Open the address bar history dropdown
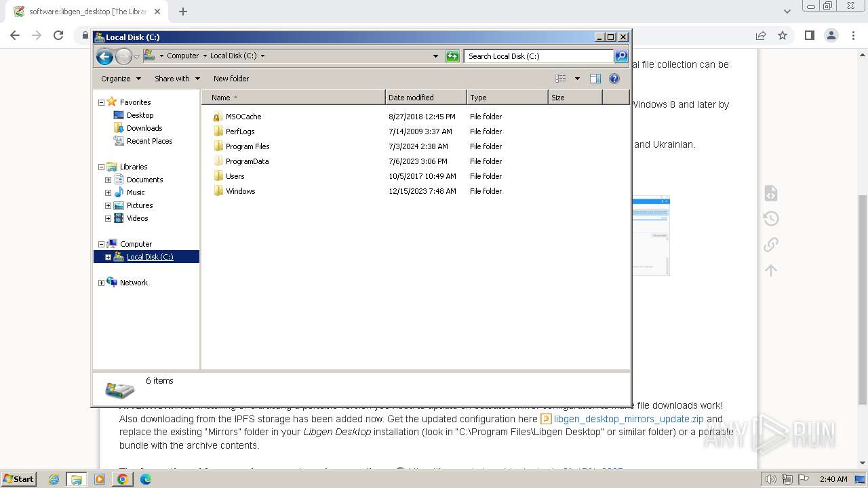 click(x=435, y=56)
